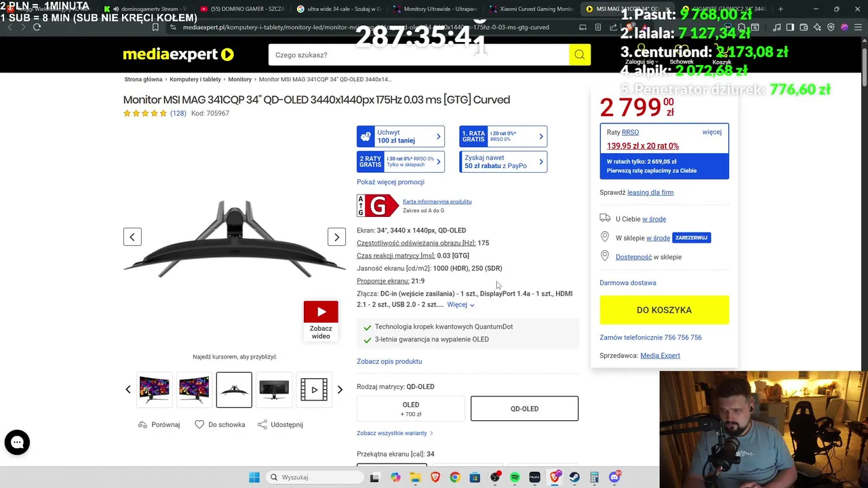Open the 128 reviews link
Image resolution: width=868 pixels, height=488 pixels.
178,113
